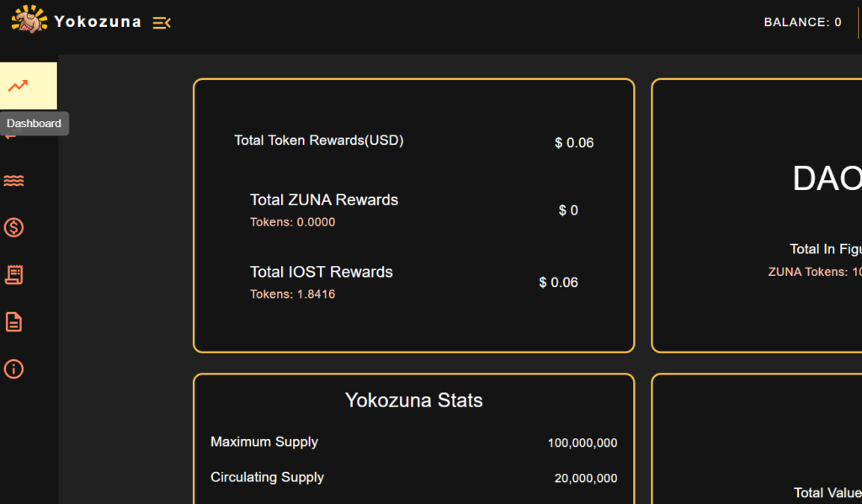Image resolution: width=862 pixels, height=504 pixels.
Task: Open the swap arrows sidebar icon
Action: 10,135
